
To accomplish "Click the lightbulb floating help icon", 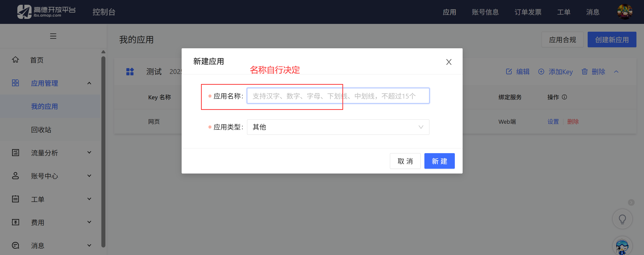I will [x=622, y=219].
